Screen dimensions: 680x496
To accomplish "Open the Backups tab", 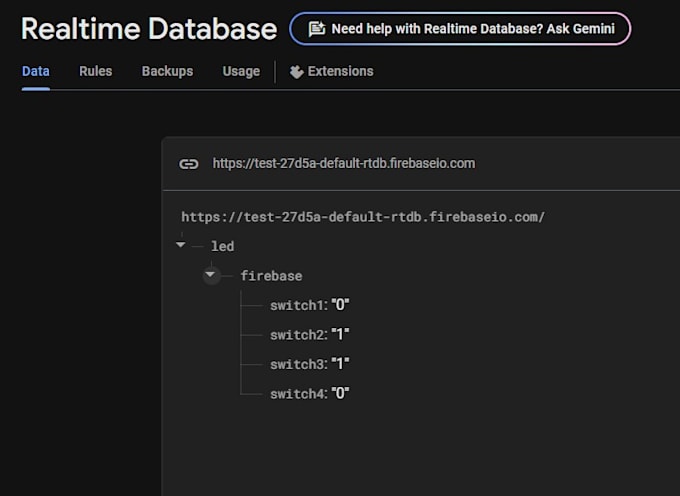I will (x=167, y=71).
